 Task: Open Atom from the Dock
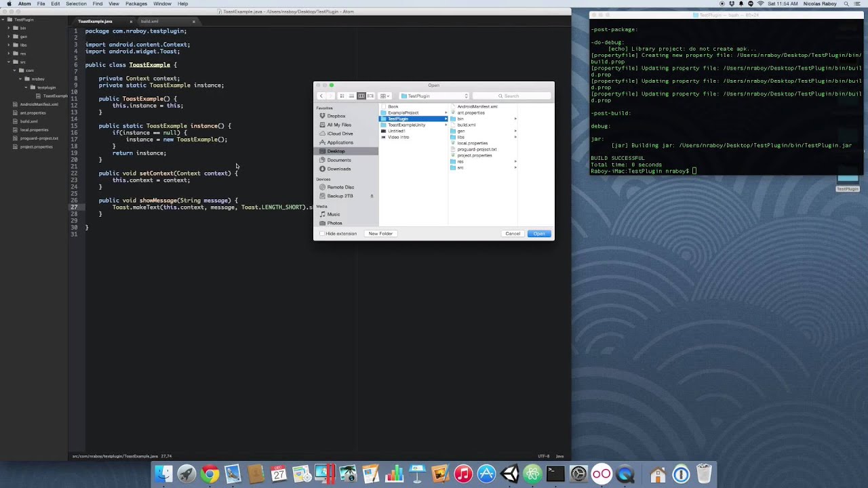pyautogui.click(x=532, y=474)
